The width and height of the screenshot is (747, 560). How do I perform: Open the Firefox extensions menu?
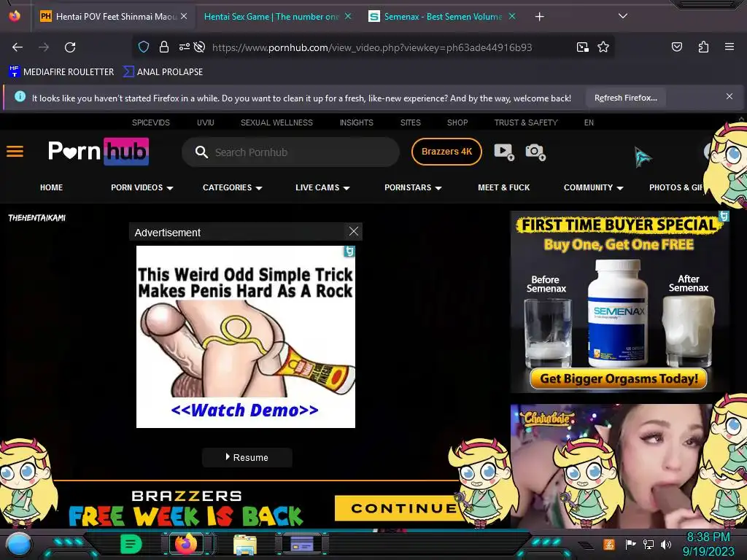pyautogui.click(x=703, y=47)
